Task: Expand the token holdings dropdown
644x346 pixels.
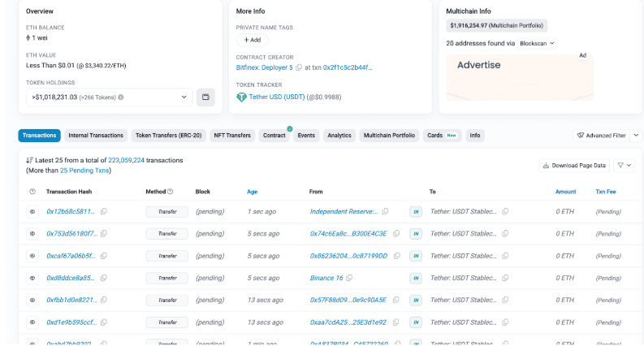Action: [x=184, y=97]
